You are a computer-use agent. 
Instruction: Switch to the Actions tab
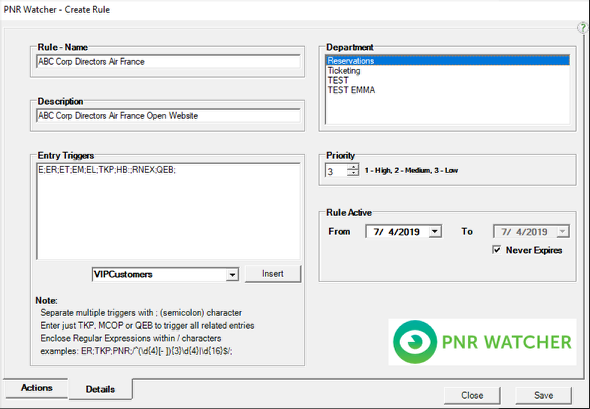(x=36, y=388)
